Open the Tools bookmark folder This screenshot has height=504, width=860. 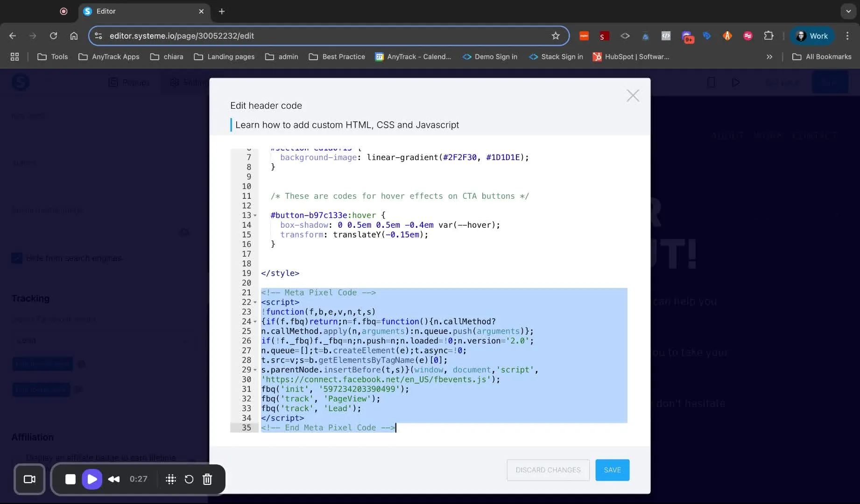[x=53, y=56]
